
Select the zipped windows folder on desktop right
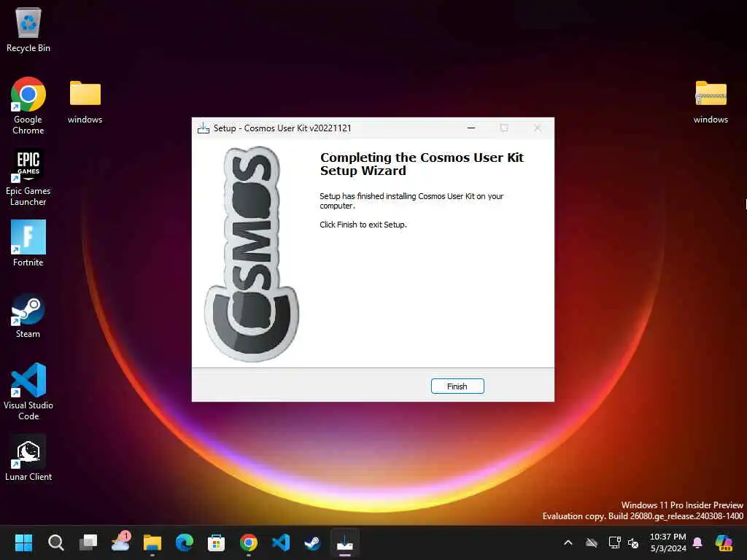(x=711, y=102)
